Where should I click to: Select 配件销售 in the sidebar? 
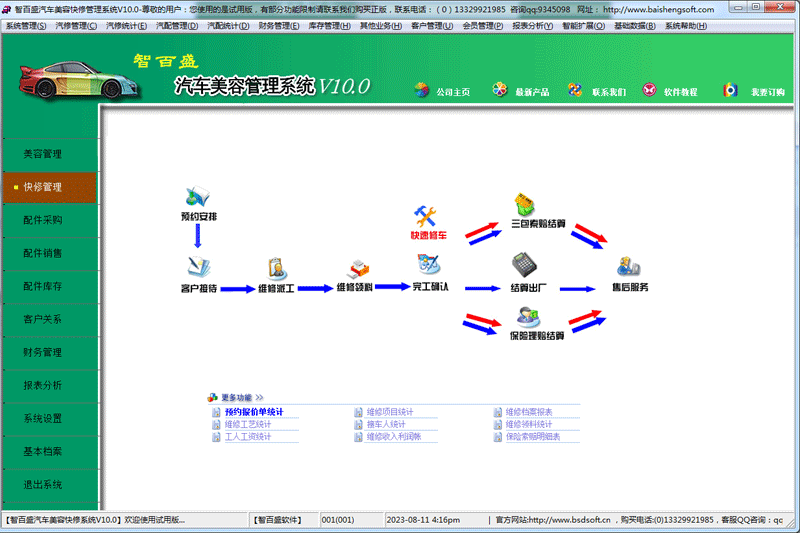(50, 253)
